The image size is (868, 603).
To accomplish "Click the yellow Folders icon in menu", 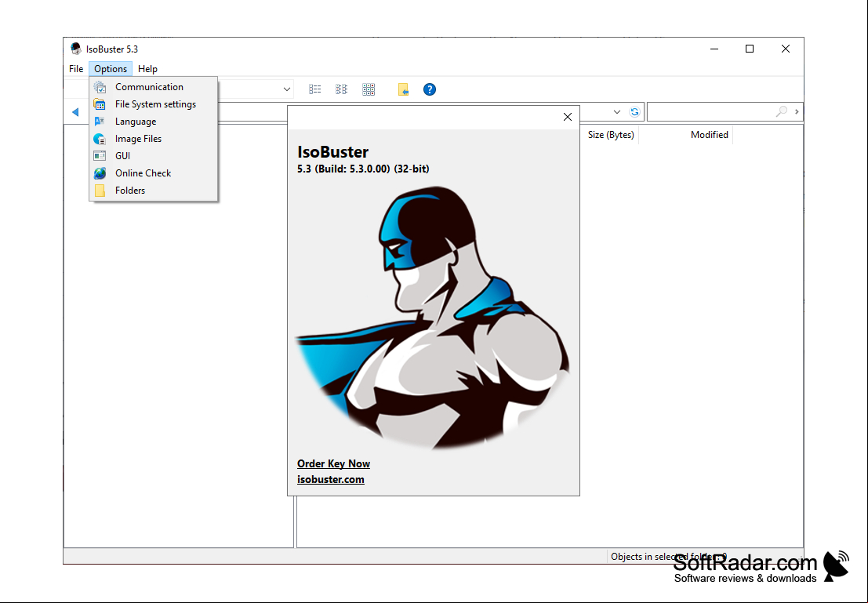I will 100,191.
